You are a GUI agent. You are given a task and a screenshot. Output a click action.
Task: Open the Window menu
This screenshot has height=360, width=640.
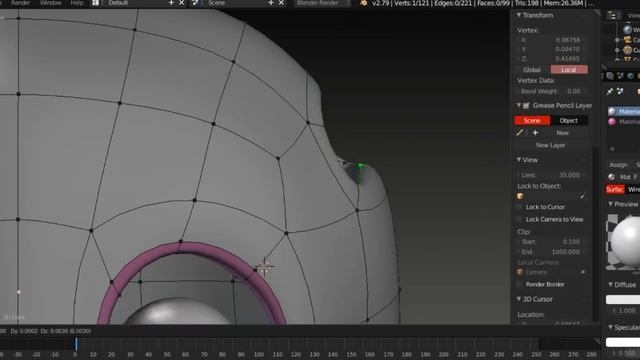51,3
